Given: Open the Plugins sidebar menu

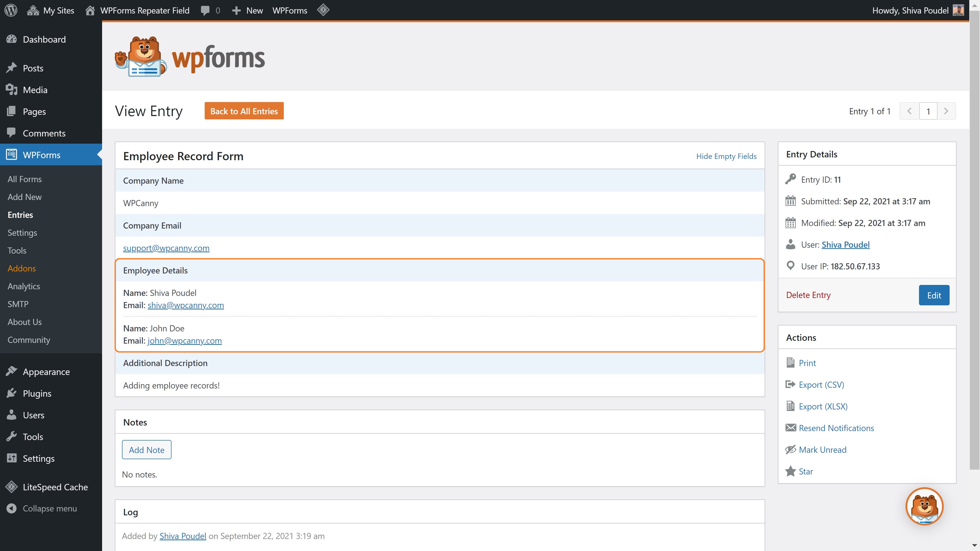Looking at the screenshot, I should (x=37, y=393).
